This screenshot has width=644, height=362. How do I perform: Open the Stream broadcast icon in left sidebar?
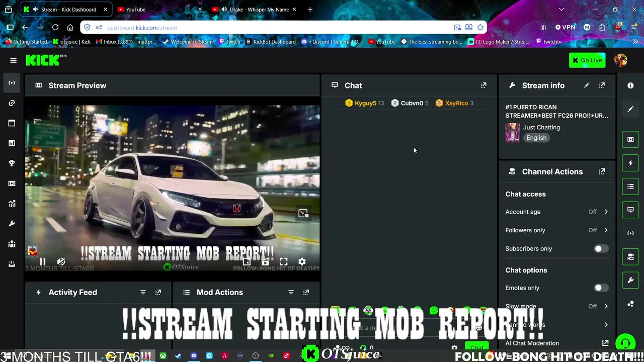(x=12, y=82)
